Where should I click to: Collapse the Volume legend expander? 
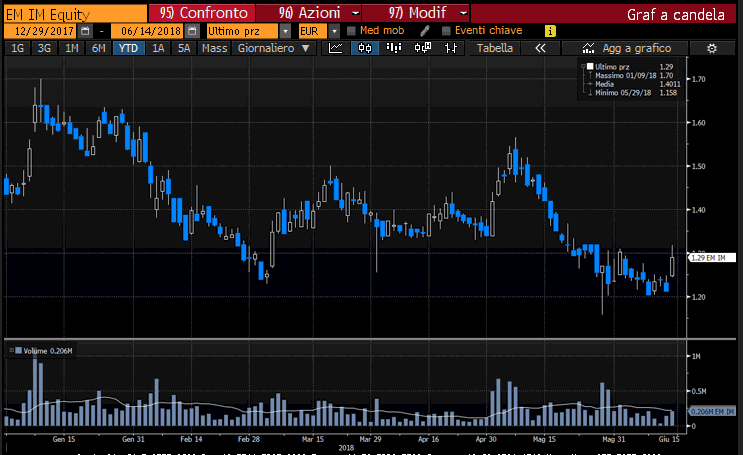(11, 351)
